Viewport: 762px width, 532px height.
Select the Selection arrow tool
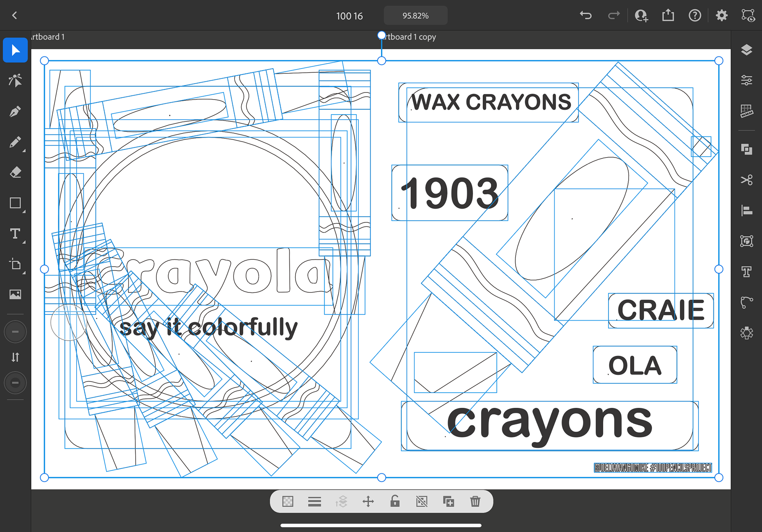point(15,50)
